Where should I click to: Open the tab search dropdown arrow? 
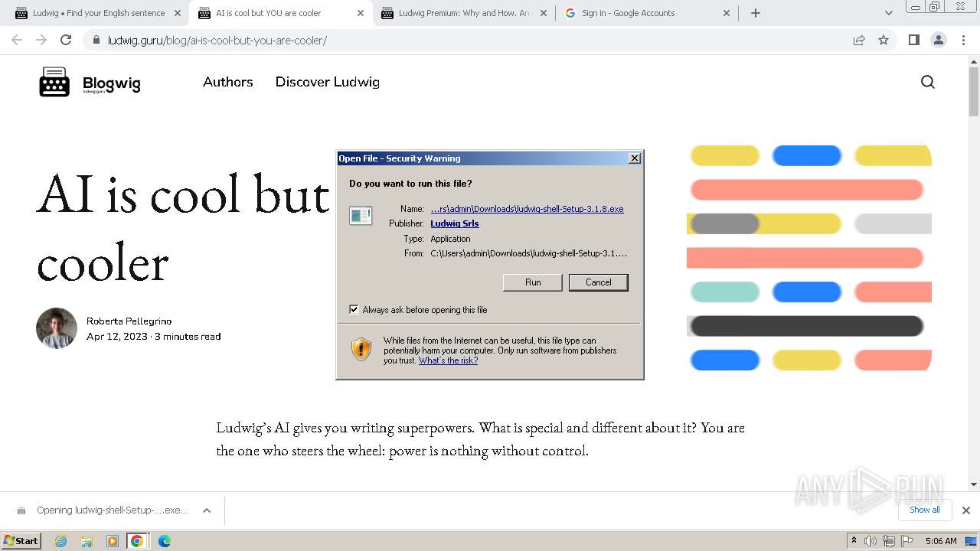pyautogui.click(x=888, y=13)
